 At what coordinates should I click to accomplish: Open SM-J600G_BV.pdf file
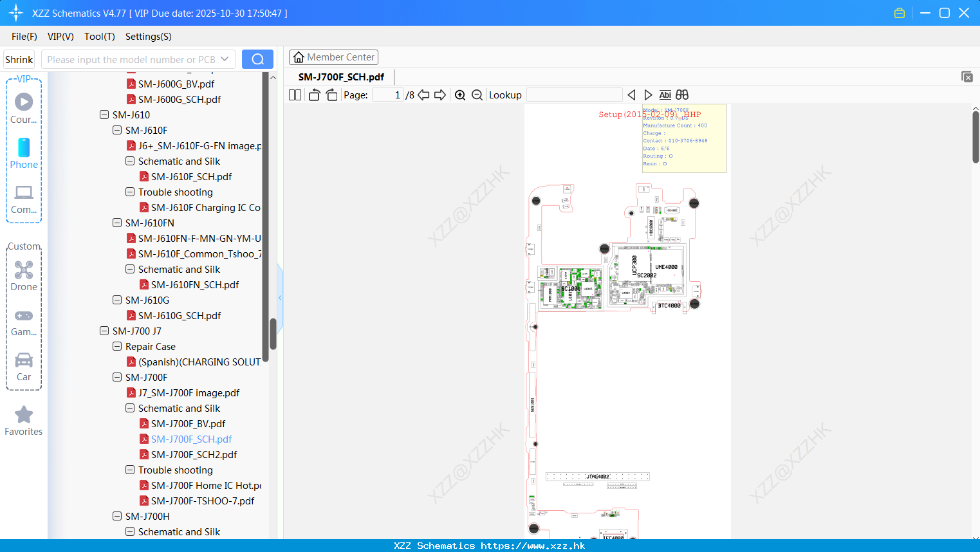click(x=176, y=84)
